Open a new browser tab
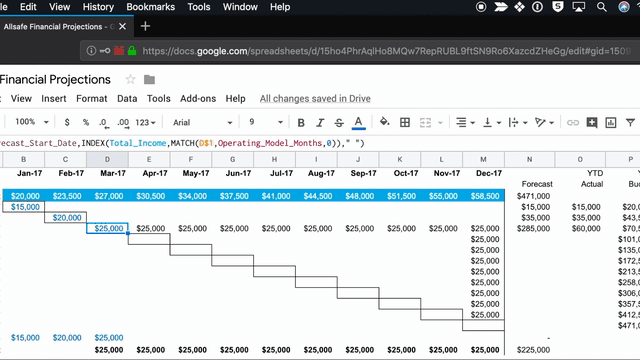The width and height of the screenshot is (640, 360). (x=145, y=27)
